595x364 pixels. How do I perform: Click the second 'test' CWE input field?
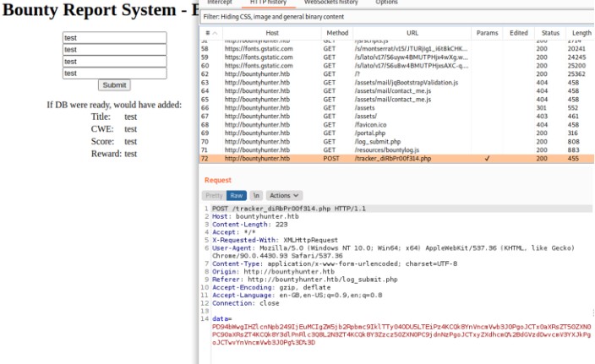click(115, 49)
